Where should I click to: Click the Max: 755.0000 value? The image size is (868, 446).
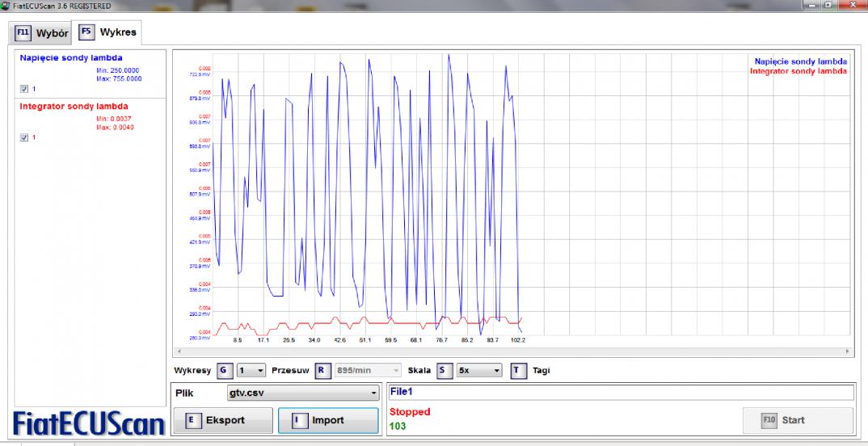pos(119,79)
